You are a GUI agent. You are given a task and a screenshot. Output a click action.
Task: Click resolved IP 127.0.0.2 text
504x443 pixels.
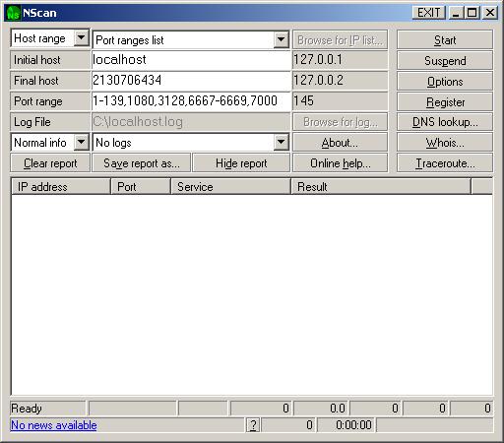click(x=318, y=81)
